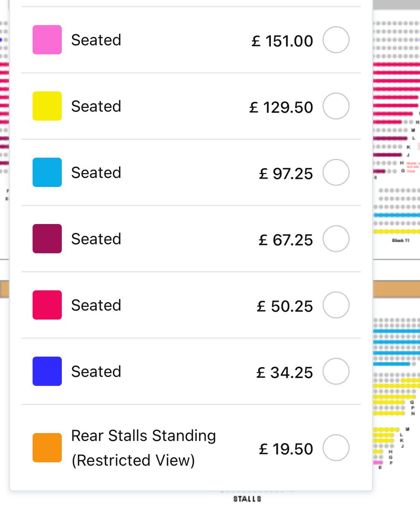Choose the £34.25 Seated radio button

coord(336,371)
